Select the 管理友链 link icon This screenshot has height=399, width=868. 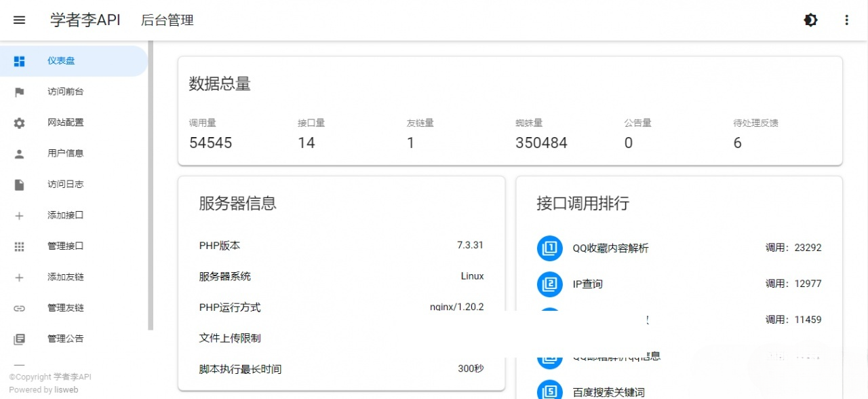click(x=19, y=307)
